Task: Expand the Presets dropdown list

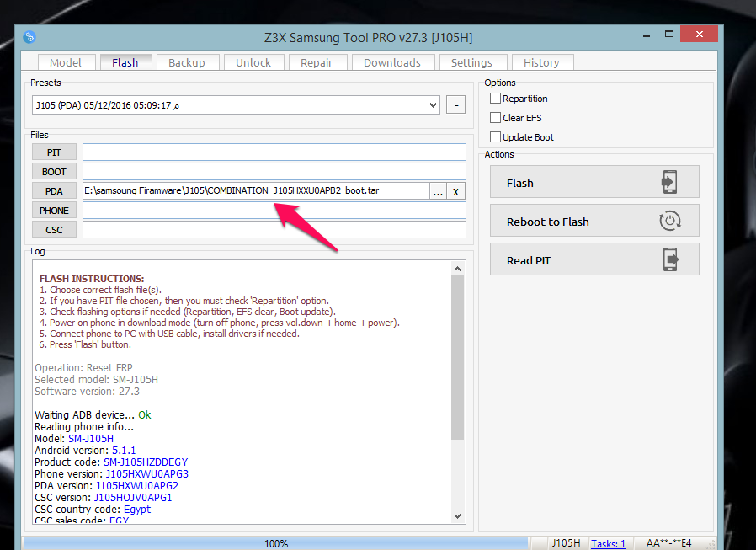Action: pyautogui.click(x=433, y=105)
